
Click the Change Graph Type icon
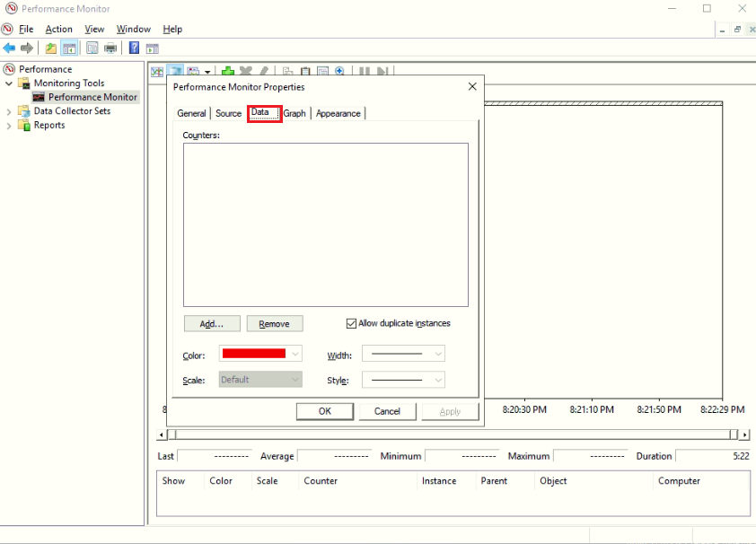[x=175, y=71]
